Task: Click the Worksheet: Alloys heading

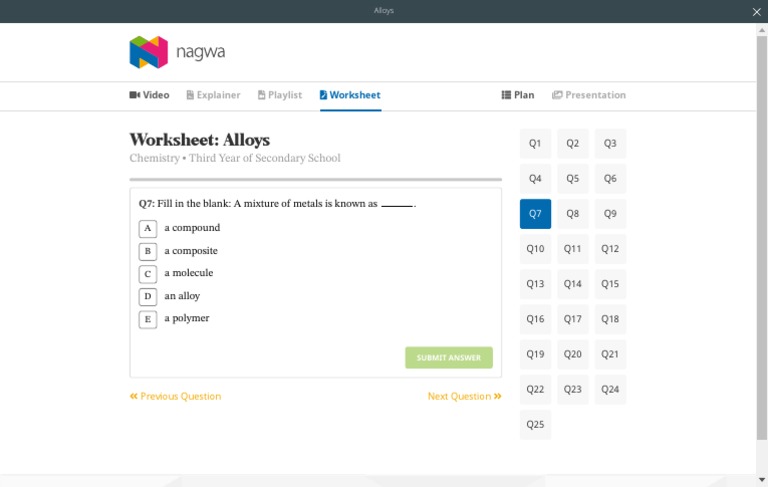Action: pyautogui.click(x=199, y=140)
